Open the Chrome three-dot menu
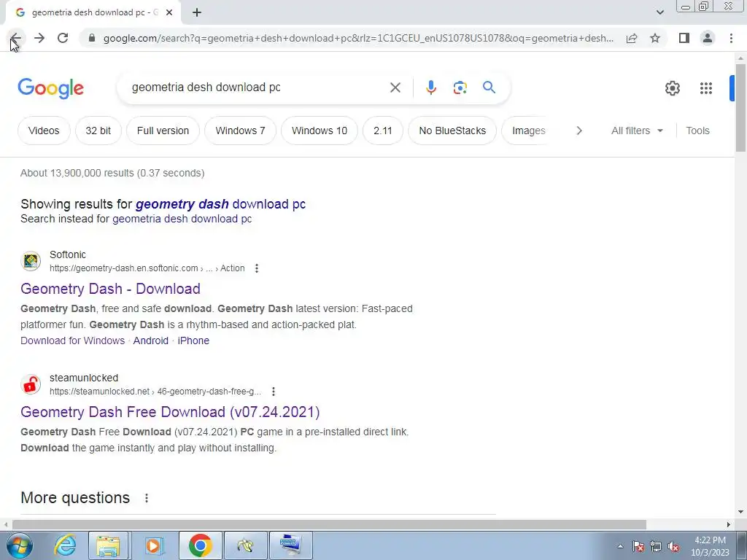 pyautogui.click(x=731, y=38)
